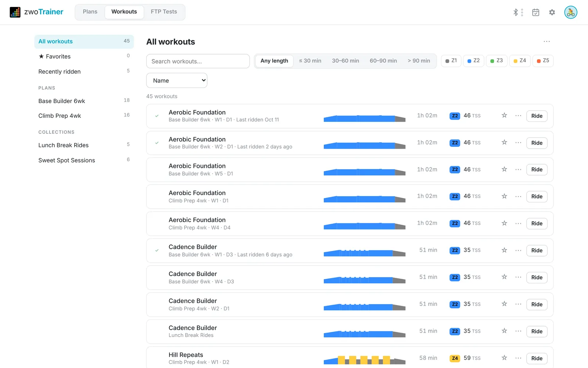Select the 60–90 min length filter
The image size is (588, 368).
click(383, 61)
